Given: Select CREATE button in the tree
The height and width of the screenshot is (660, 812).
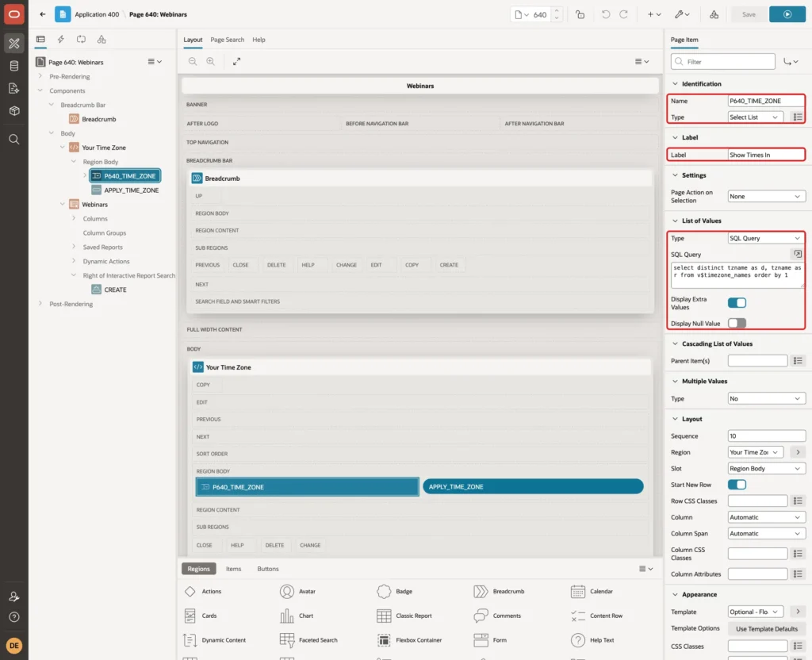Looking at the screenshot, I should [x=115, y=290].
